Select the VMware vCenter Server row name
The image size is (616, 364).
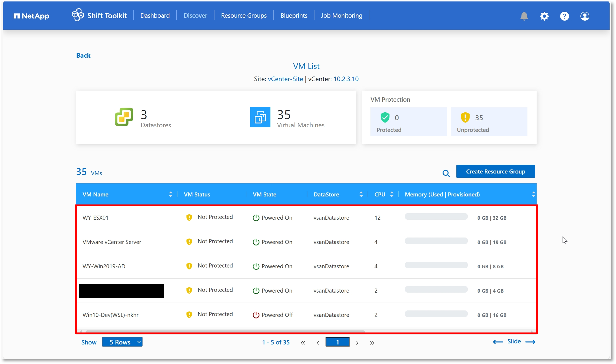pos(112,242)
